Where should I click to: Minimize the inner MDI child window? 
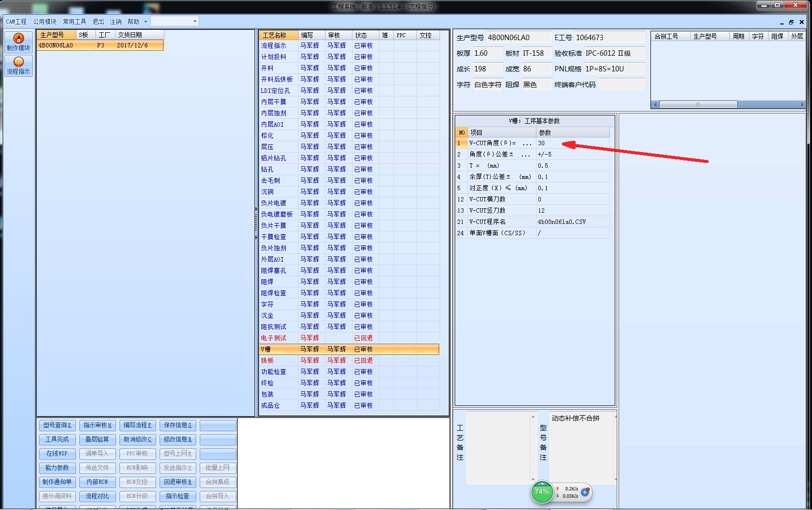coord(782,22)
